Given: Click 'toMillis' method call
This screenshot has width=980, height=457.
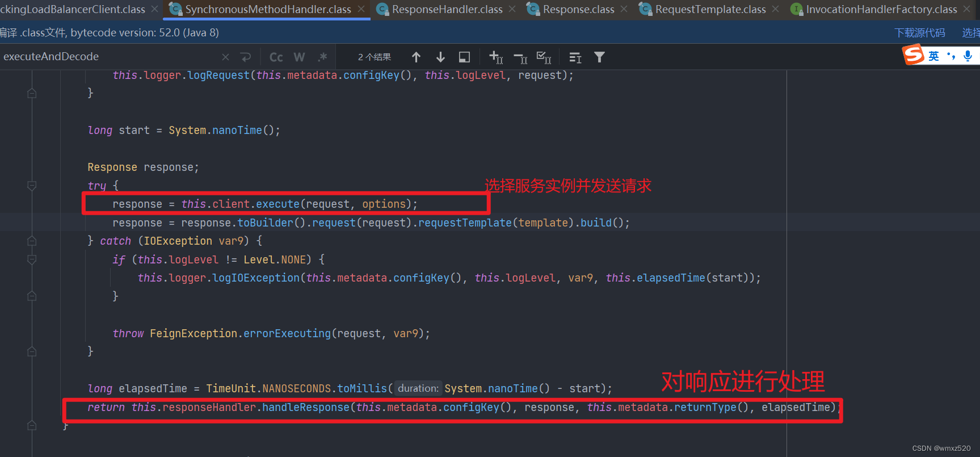Looking at the screenshot, I should 362,388.
